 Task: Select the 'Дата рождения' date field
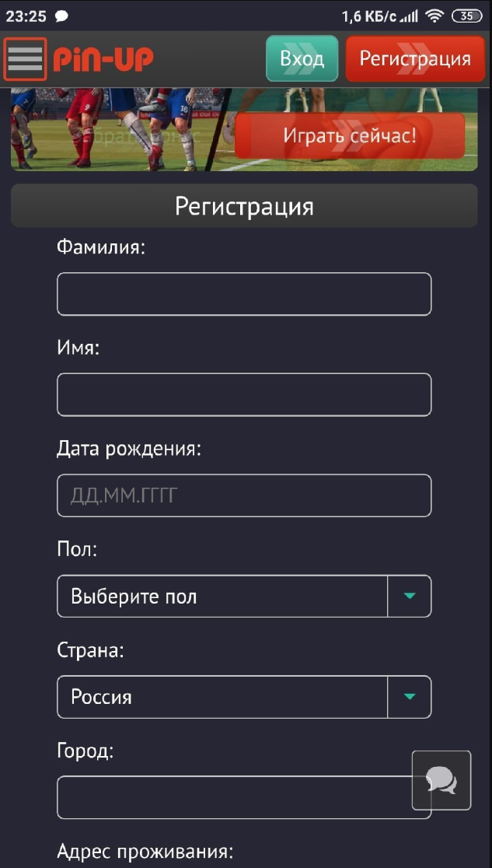[244, 495]
